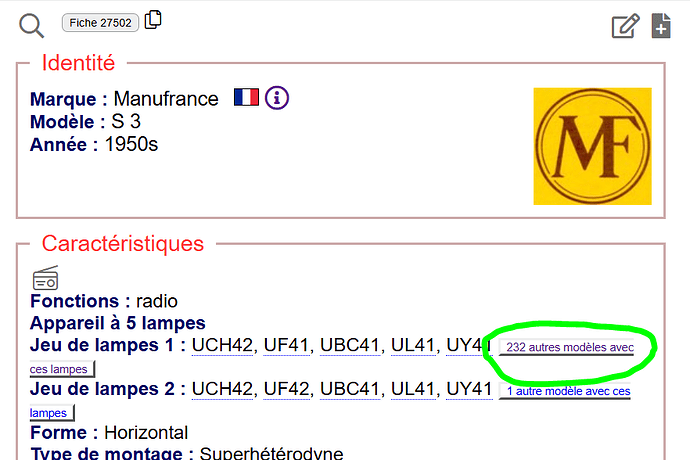Show the 1 autre modèle avec ces lampes
This screenshot has height=460, width=690.
click(565, 391)
